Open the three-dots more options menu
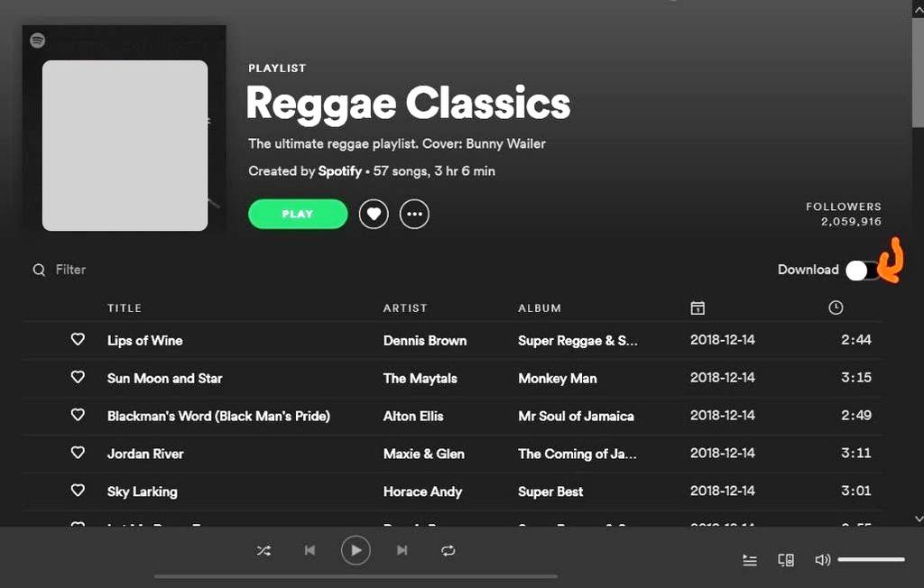 414,214
